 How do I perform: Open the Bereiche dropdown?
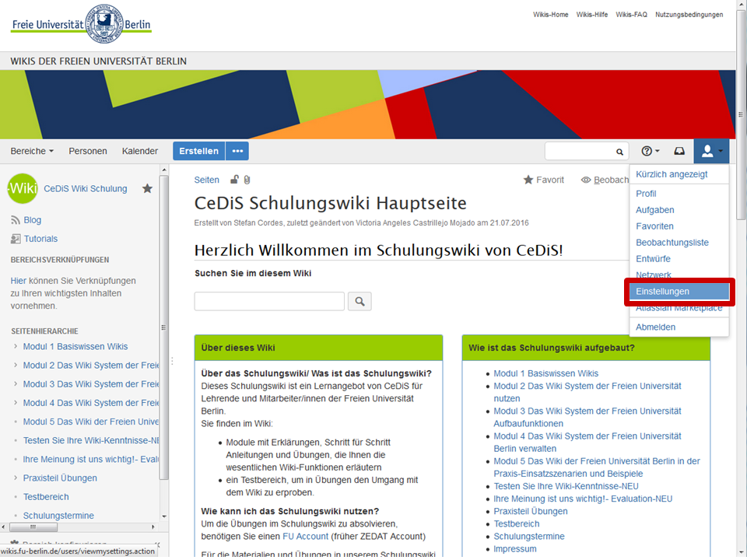[32, 151]
